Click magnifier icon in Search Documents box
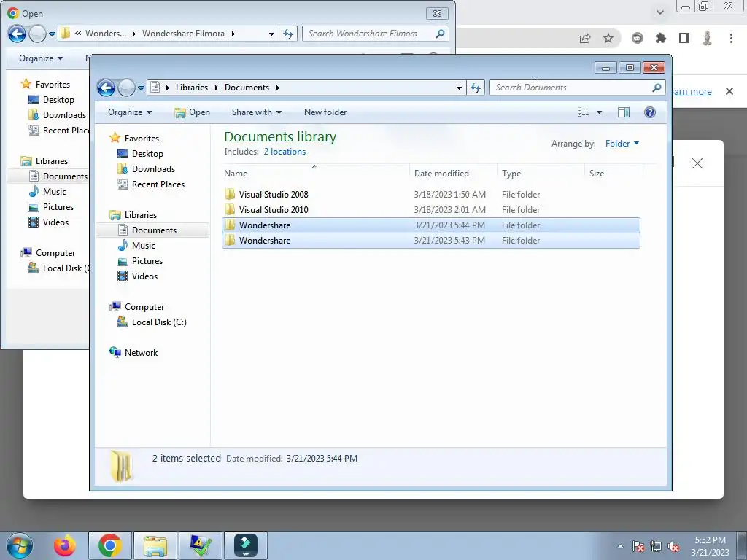 (x=657, y=87)
